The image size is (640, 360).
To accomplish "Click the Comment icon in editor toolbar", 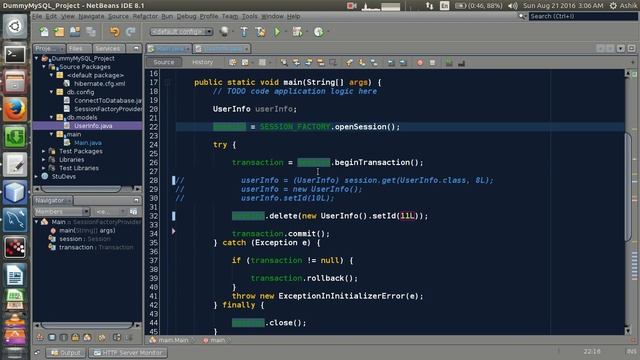I will click(x=449, y=62).
